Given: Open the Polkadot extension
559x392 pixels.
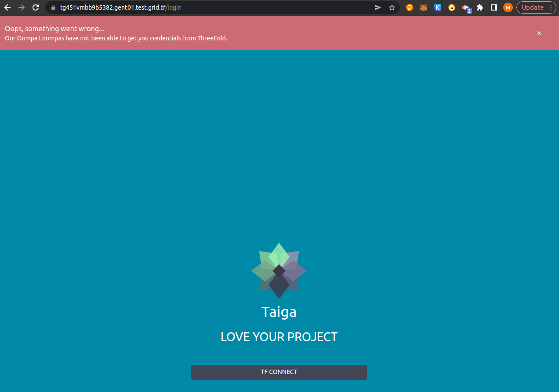Looking at the screenshot, I should [x=409, y=7].
